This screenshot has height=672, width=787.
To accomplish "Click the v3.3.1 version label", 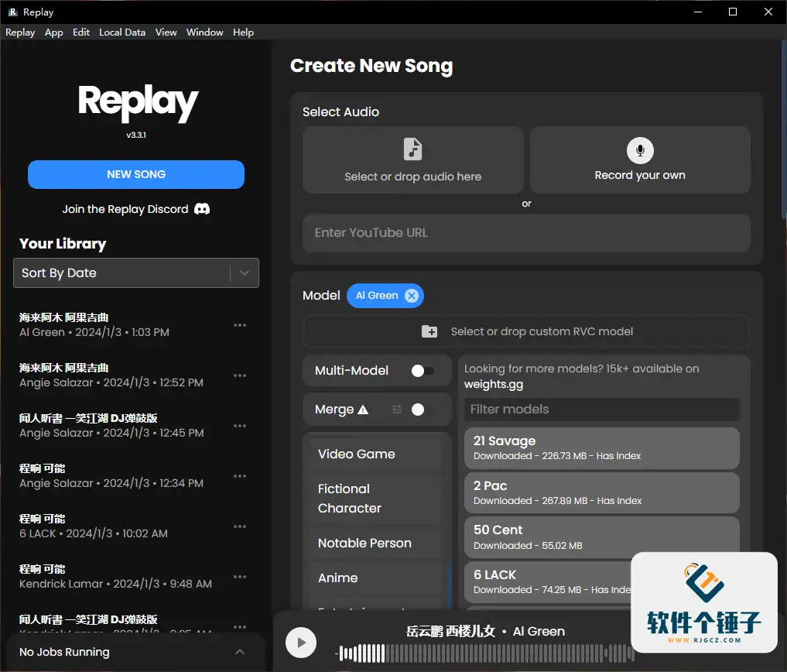I will pyautogui.click(x=136, y=135).
